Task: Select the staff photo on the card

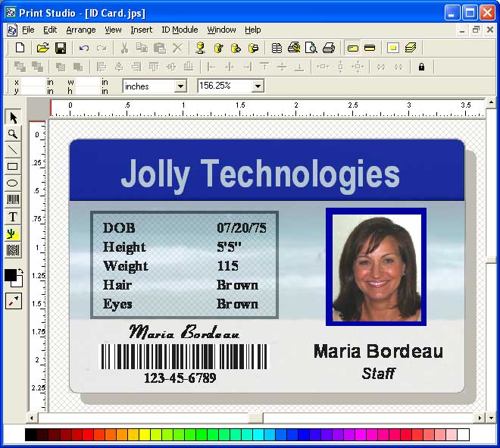Action: pos(377,267)
